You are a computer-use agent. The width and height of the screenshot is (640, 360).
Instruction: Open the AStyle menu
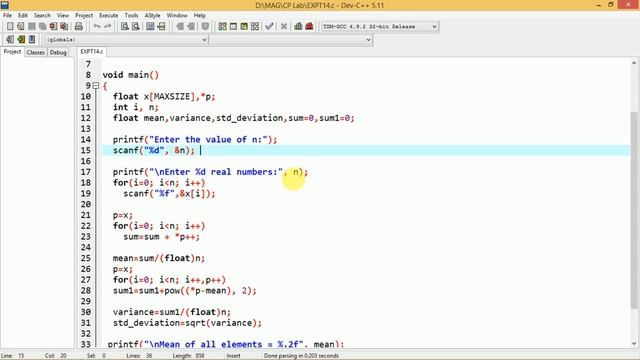[153, 16]
